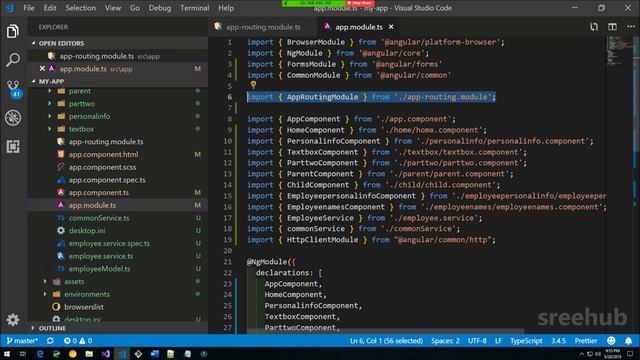
Task: Click the lightbulb code action on line 5
Action: point(253,84)
